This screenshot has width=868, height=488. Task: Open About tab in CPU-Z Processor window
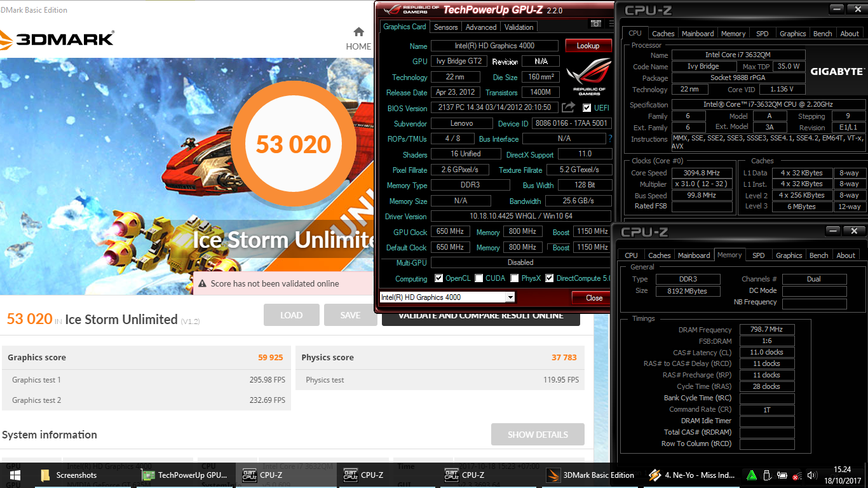[x=850, y=34]
